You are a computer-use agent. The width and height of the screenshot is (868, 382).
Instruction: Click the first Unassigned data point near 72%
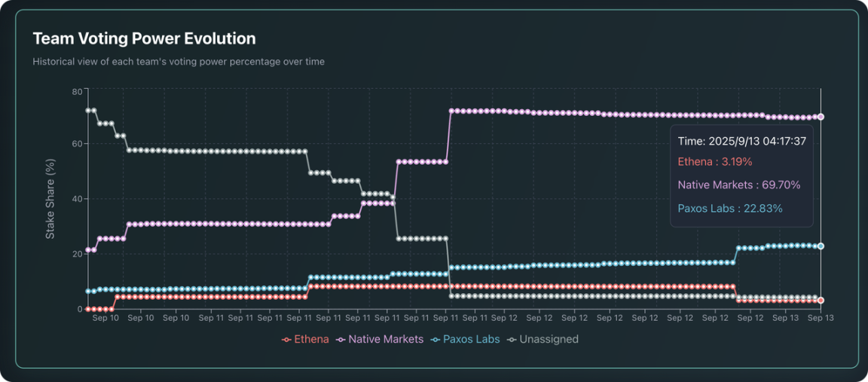(x=88, y=110)
